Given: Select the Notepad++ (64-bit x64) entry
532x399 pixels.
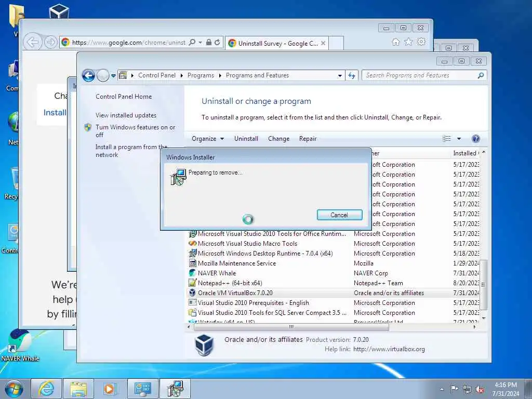Looking at the screenshot, I should click(x=230, y=283).
